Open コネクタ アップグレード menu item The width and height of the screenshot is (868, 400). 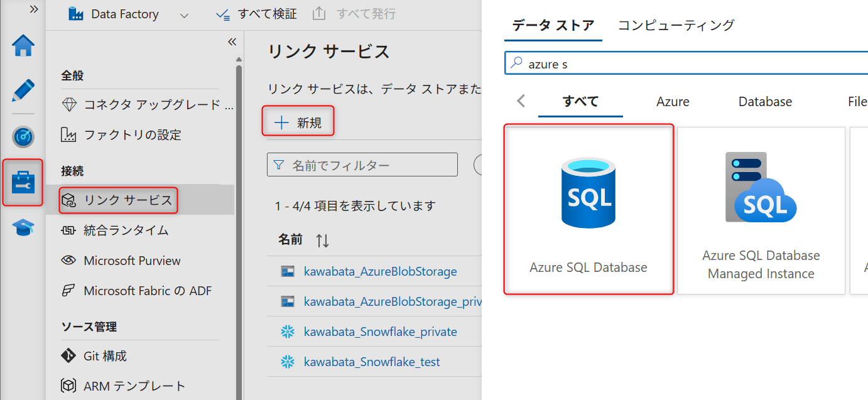tap(147, 105)
